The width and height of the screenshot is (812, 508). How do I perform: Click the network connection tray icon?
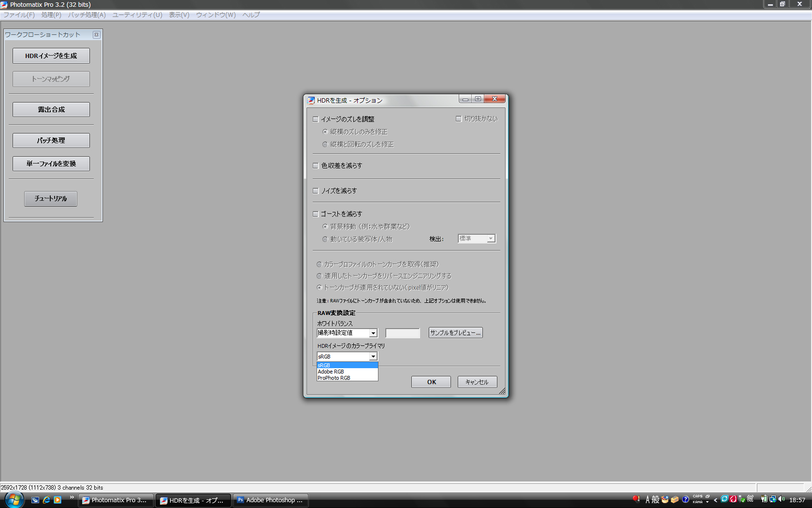coord(773,499)
